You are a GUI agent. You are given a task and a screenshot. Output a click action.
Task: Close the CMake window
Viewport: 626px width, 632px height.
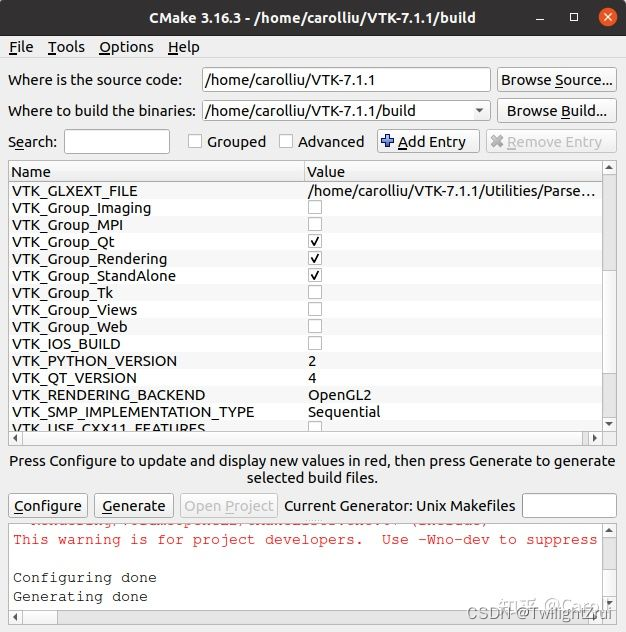click(608, 17)
